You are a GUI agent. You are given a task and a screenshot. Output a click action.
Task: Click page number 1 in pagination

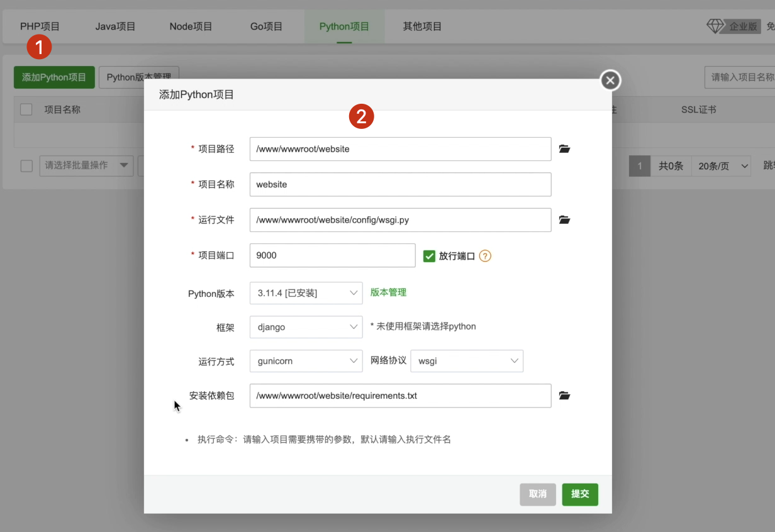pos(640,166)
